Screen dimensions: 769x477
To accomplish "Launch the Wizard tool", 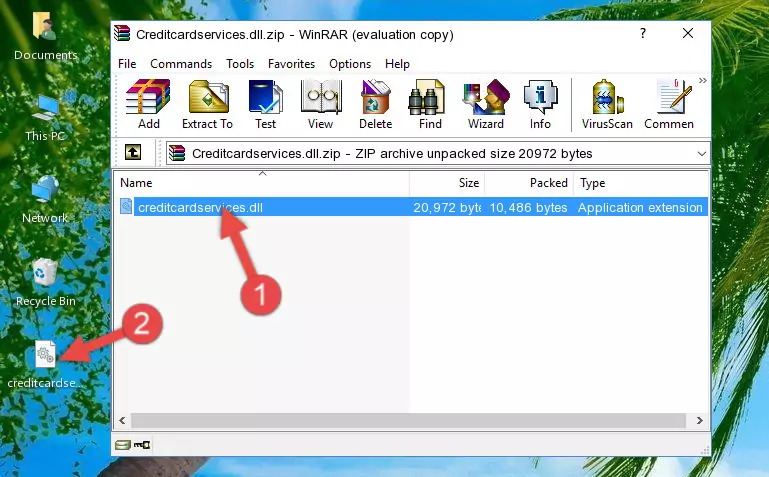I will (486, 104).
